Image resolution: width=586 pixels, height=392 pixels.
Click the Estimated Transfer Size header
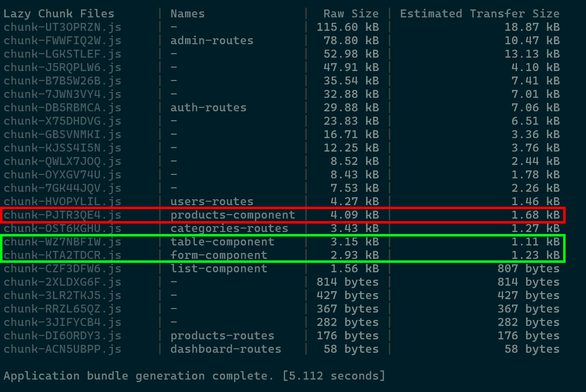[x=479, y=14]
